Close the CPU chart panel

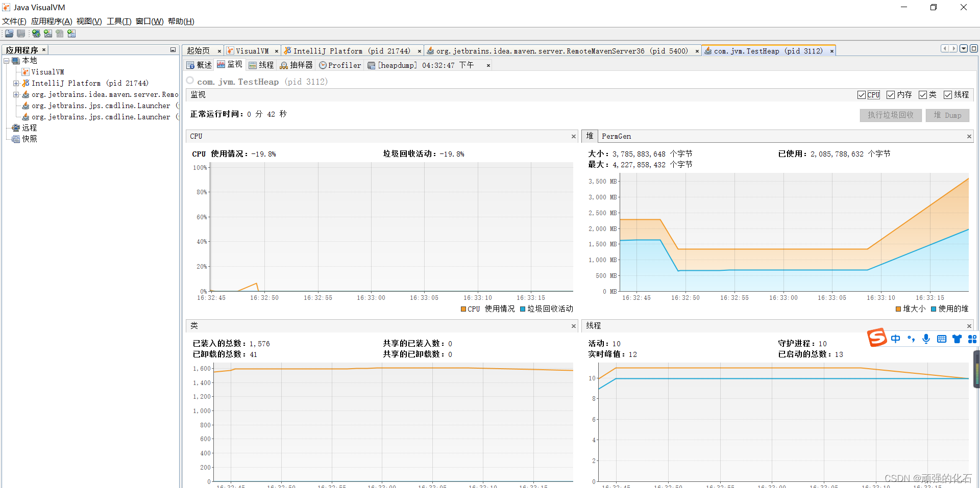574,137
